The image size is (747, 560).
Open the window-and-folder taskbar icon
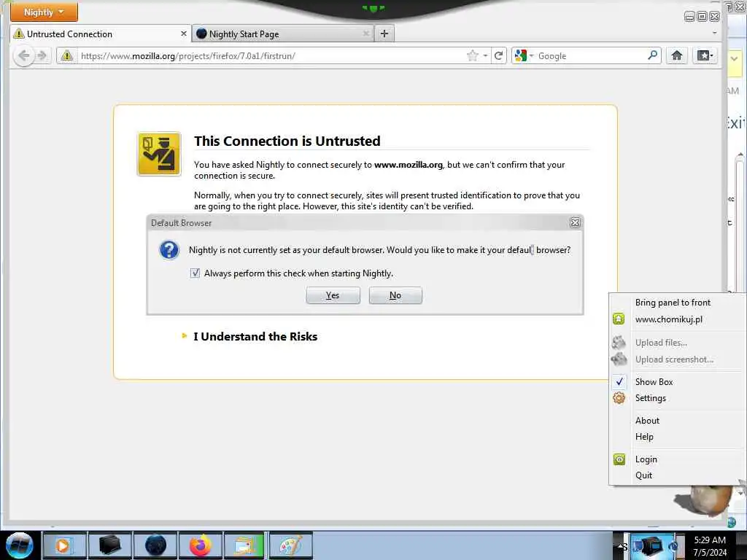click(x=245, y=545)
